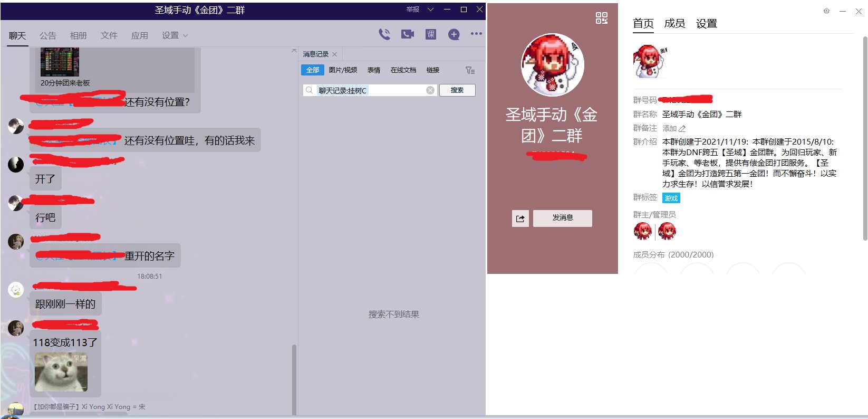Click the message 跟刚刚一样的
The image size is (868, 419).
click(65, 304)
